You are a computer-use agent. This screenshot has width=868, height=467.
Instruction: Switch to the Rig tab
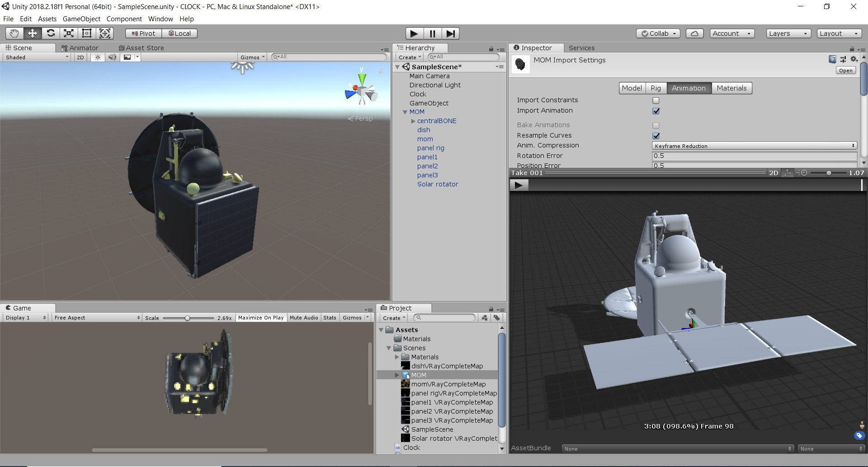point(656,88)
